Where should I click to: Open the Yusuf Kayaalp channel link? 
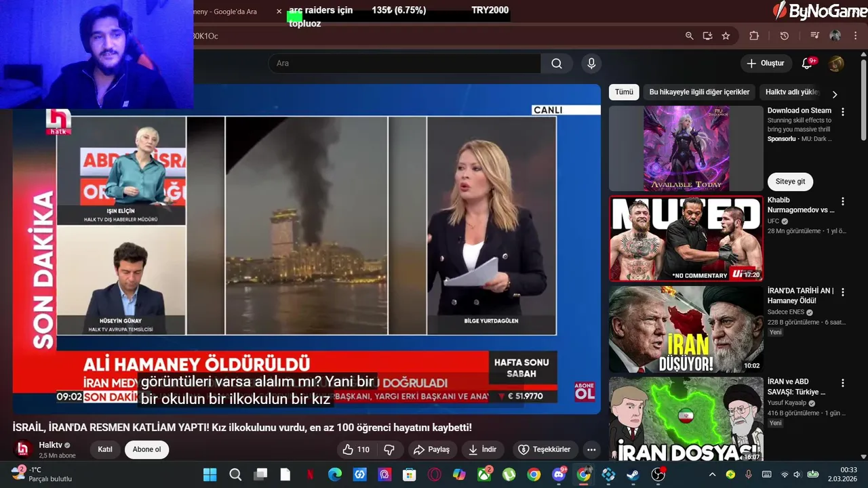click(x=788, y=403)
